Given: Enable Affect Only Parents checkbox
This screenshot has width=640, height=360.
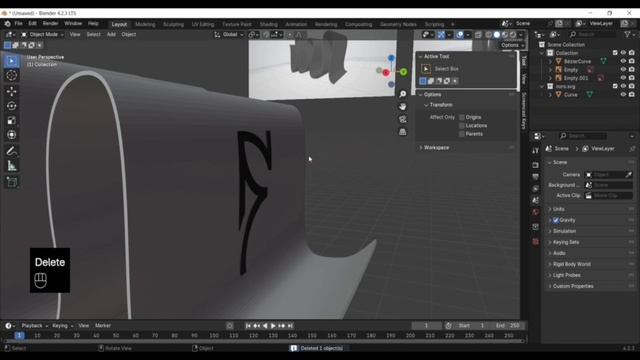Looking at the screenshot, I should (x=462, y=134).
